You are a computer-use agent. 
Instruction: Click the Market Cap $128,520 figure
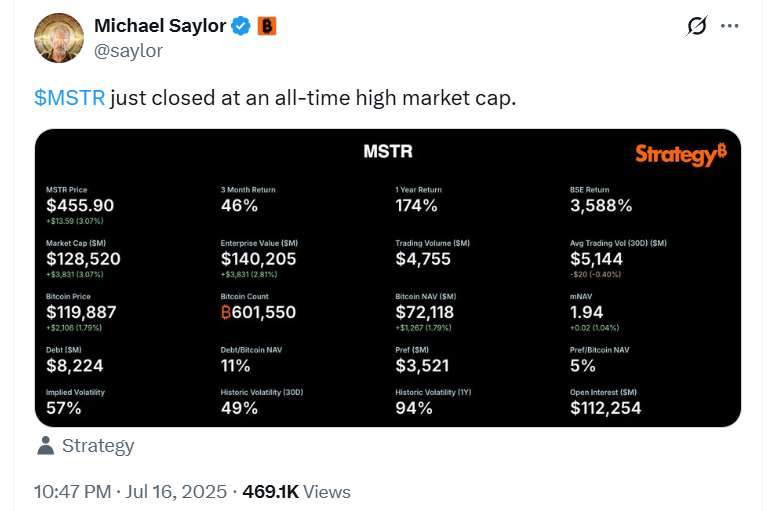(x=83, y=259)
